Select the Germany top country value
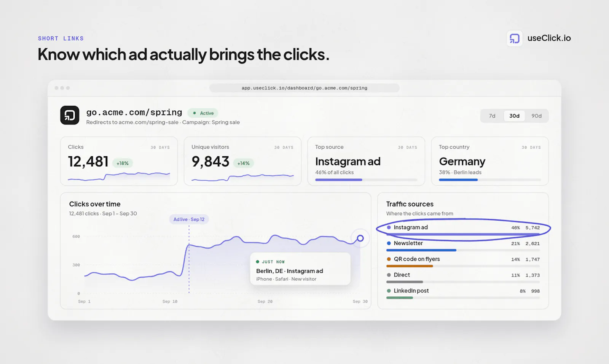Viewport: 609px width, 364px height. pyautogui.click(x=462, y=162)
